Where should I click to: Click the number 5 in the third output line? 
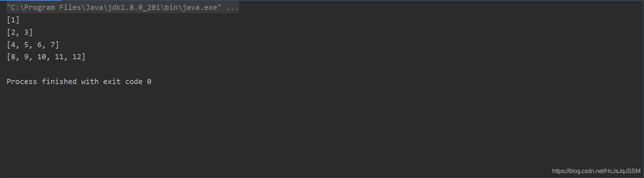tap(26, 45)
